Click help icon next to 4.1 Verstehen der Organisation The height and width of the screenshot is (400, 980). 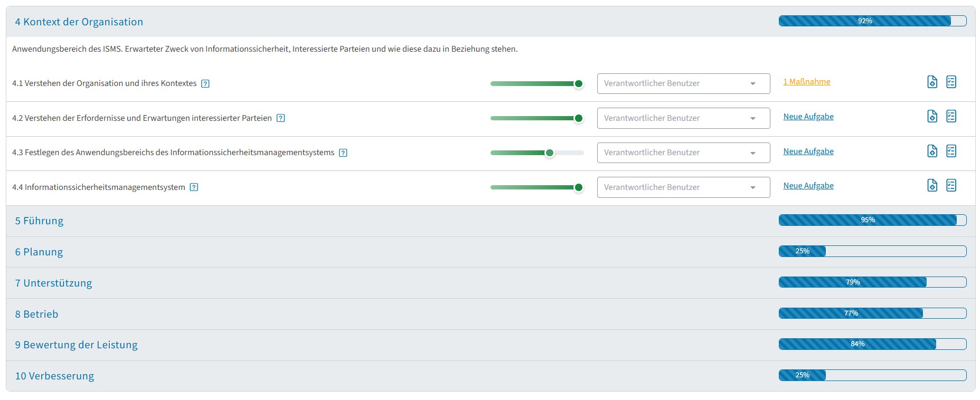click(x=205, y=83)
